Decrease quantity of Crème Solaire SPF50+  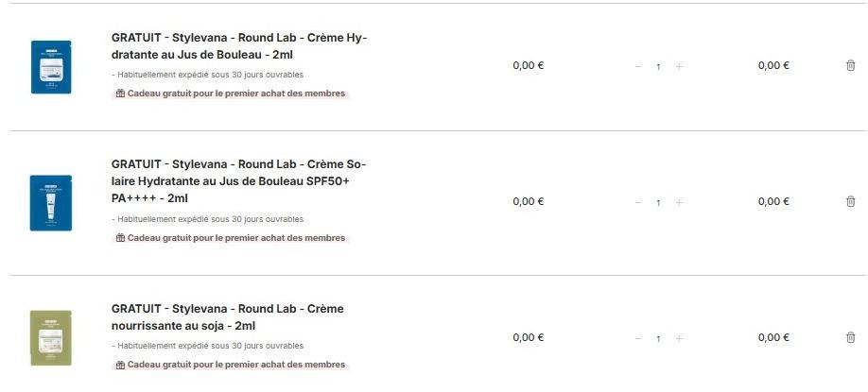638,202
